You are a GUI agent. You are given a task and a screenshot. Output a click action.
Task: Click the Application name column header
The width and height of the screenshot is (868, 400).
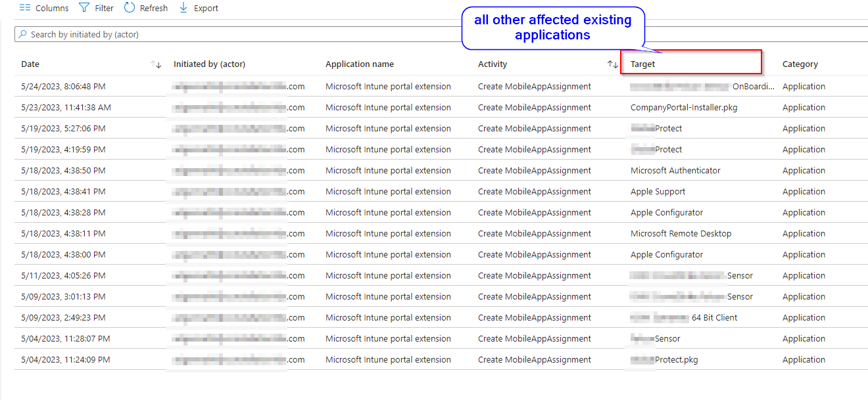click(x=360, y=64)
